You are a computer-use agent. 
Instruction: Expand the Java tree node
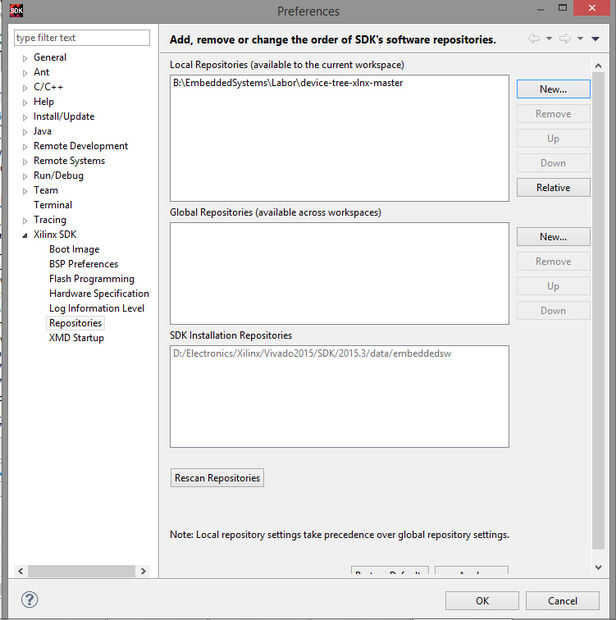[25, 132]
